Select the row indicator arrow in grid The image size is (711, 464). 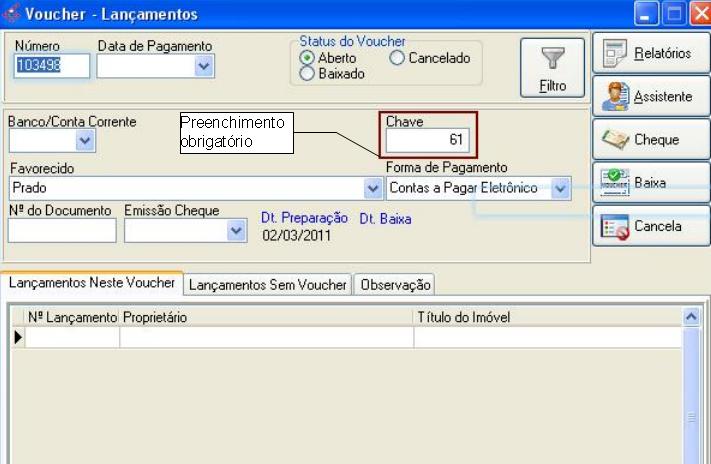pos(17,337)
